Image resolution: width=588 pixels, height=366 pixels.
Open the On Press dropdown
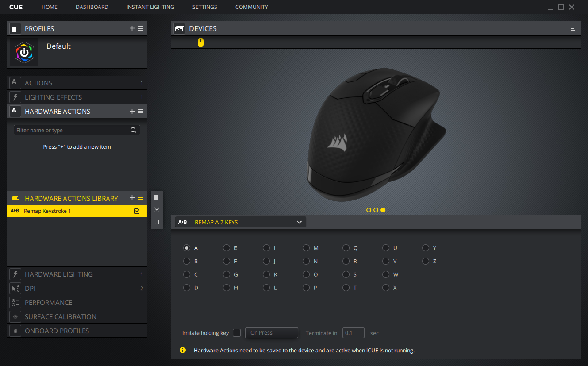click(x=272, y=333)
